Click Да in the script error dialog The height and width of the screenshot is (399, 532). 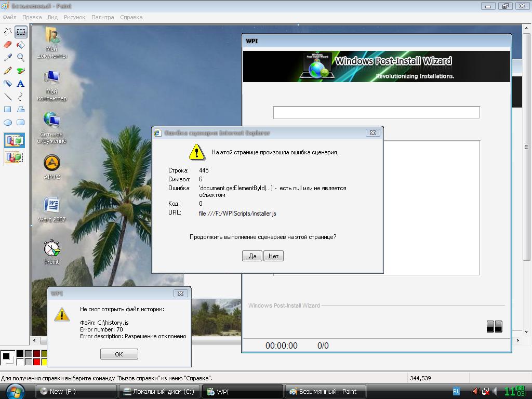click(x=252, y=256)
